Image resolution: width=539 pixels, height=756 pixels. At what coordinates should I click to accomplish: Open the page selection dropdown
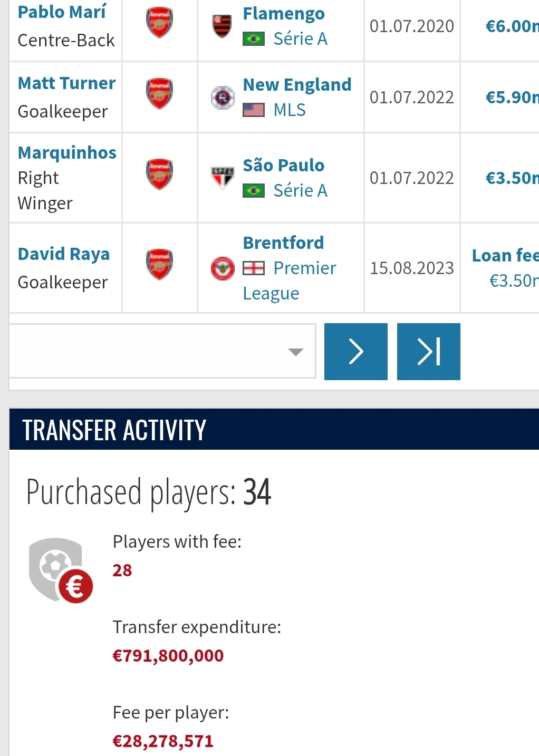[x=162, y=351]
